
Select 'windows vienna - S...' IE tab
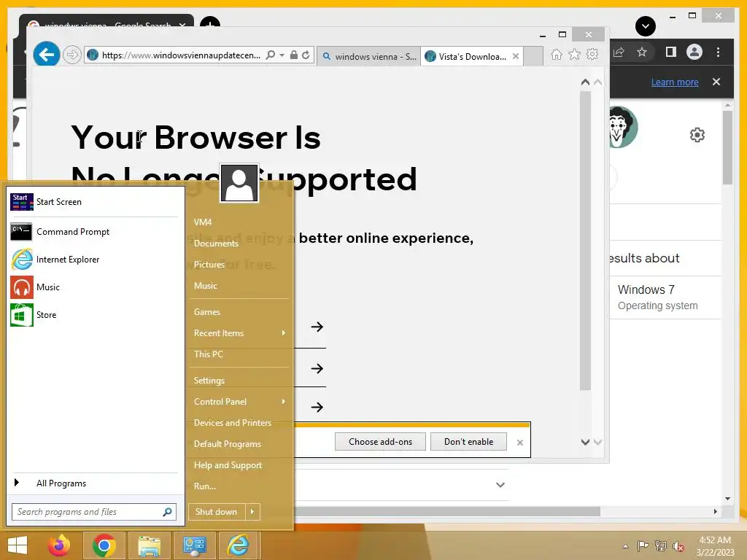[368, 56]
